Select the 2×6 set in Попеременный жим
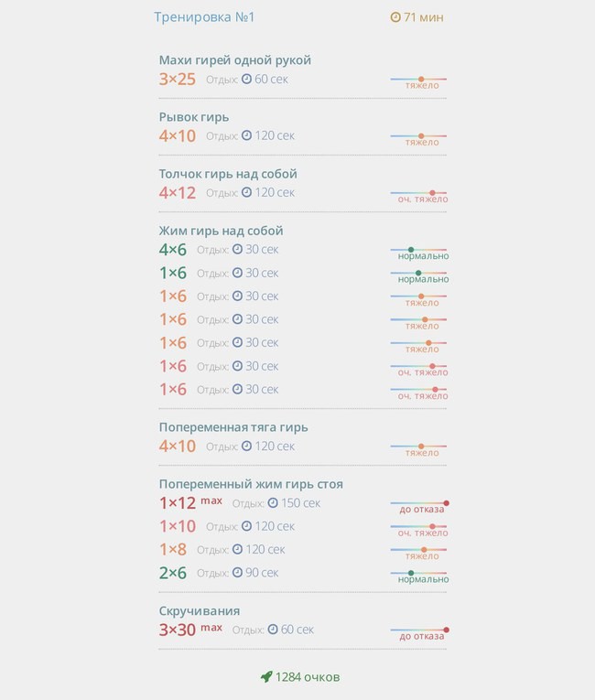The height and width of the screenshot is (700, 595). coord(173,573)
